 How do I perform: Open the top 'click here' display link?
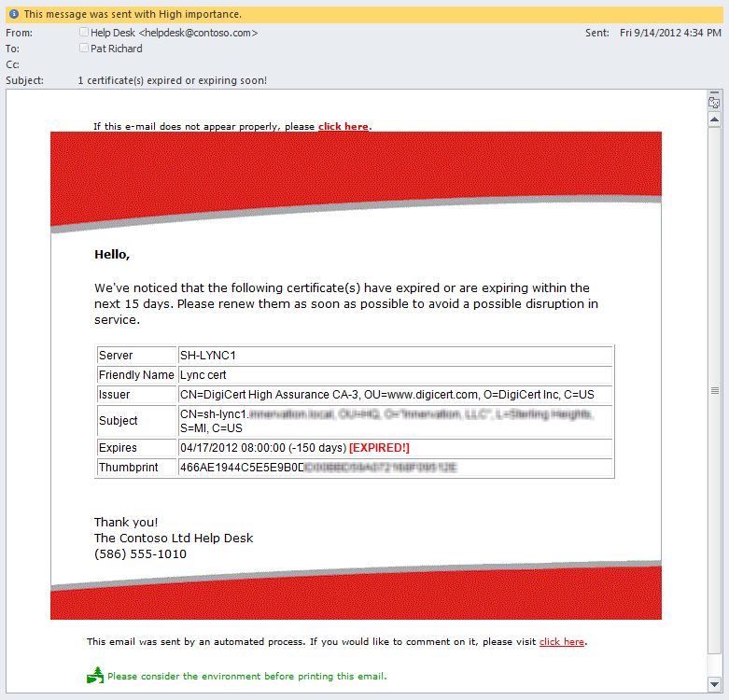(x=343, y=126)
